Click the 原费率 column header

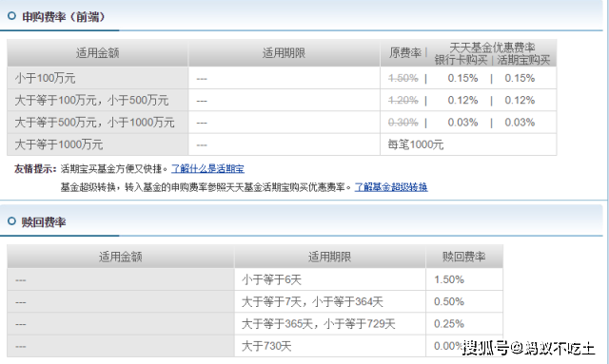click(405, 53)
